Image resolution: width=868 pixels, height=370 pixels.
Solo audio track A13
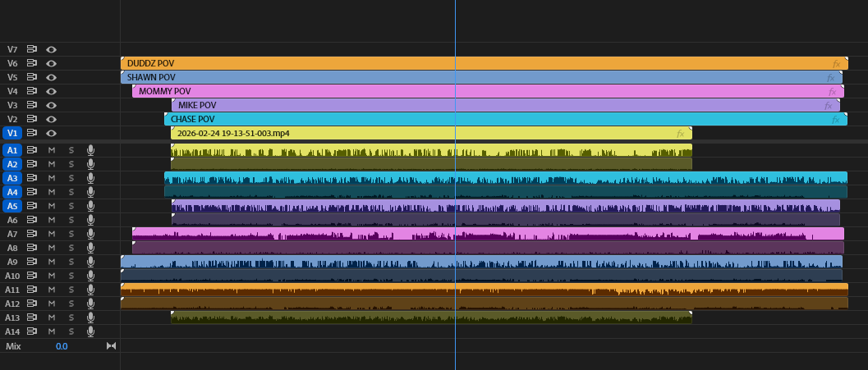pyautogui.click(x=71, y=317)
